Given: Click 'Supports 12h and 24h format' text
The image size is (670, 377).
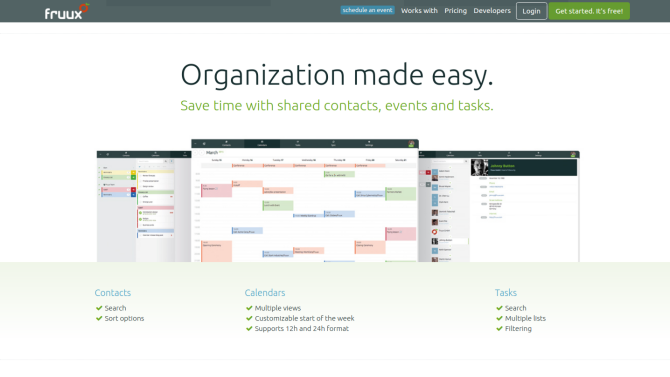Looking at the screenshot, I should click(302, 329).
